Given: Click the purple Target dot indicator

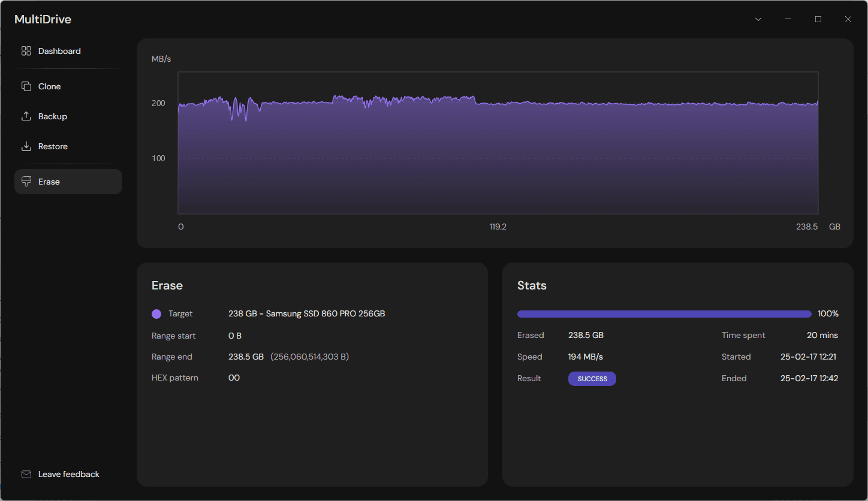Looking at the screenshot, I should click(156, 314).
